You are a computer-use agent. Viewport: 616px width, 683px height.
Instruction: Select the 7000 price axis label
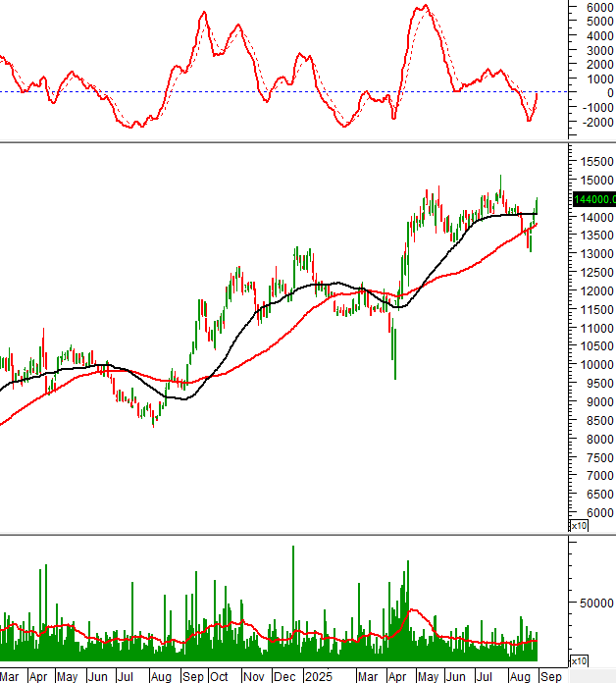coord(600,476)
